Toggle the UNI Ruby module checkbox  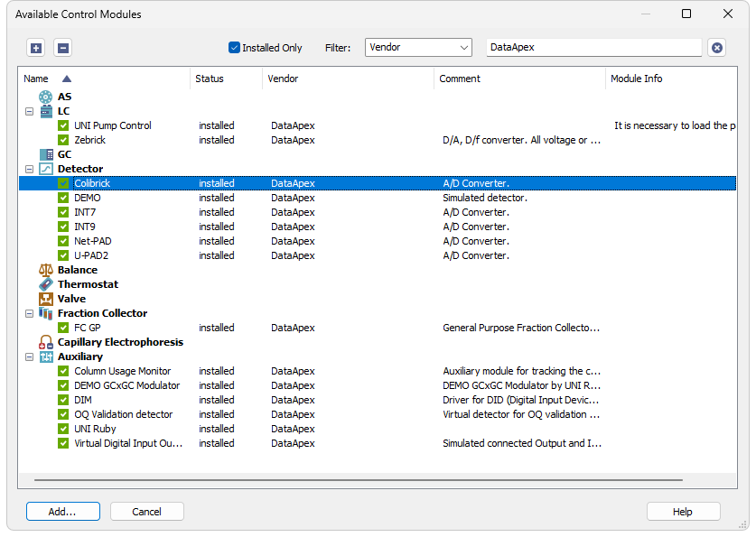click(63, 429)
